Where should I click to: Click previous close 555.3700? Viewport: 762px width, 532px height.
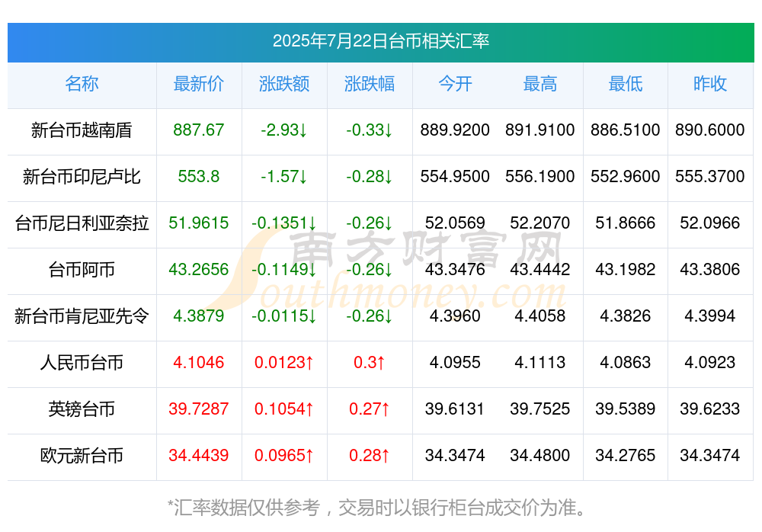(710, 177)
